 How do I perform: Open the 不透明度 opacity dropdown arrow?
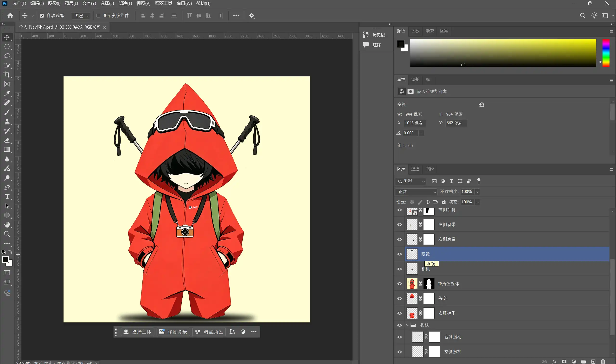coord(477,192)
